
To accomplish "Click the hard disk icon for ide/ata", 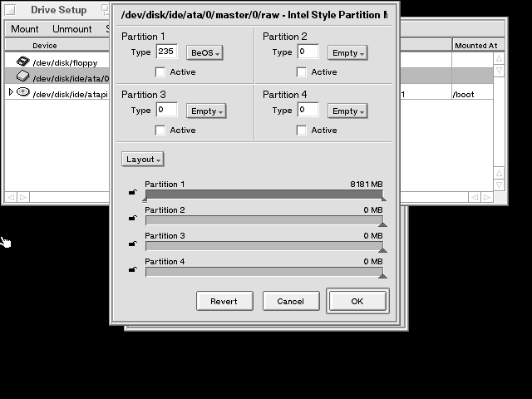I will pyautogui.click(x=23, y=76).
